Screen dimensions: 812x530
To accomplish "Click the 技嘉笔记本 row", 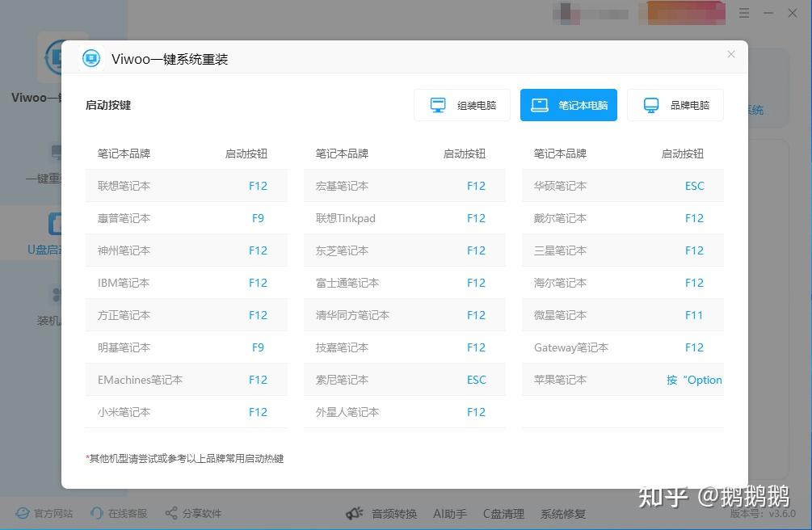I will pos(405,347).
